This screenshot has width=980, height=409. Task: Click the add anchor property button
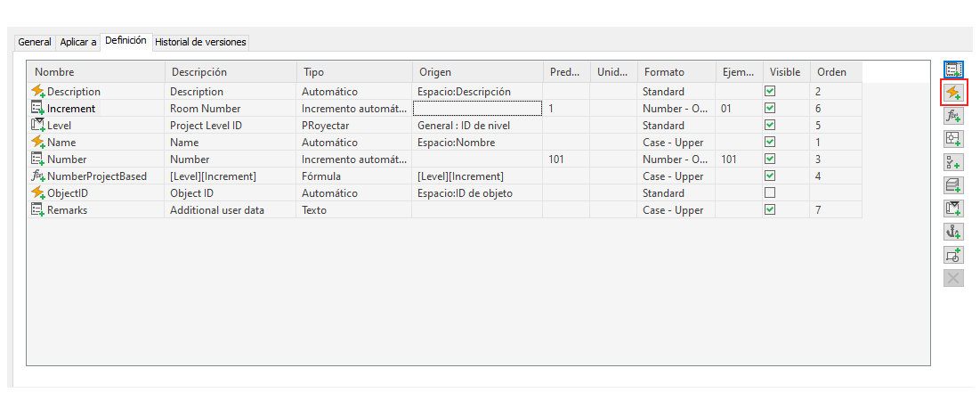point(953,232)
